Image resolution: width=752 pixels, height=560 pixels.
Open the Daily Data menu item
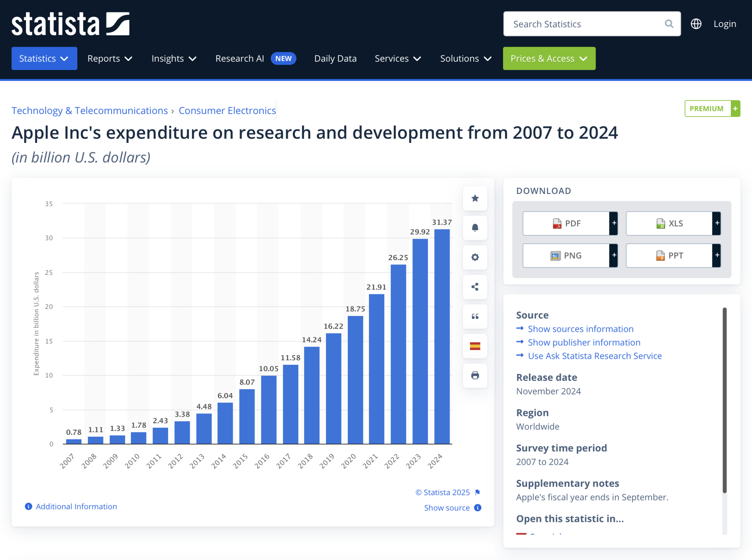(335, 58)
